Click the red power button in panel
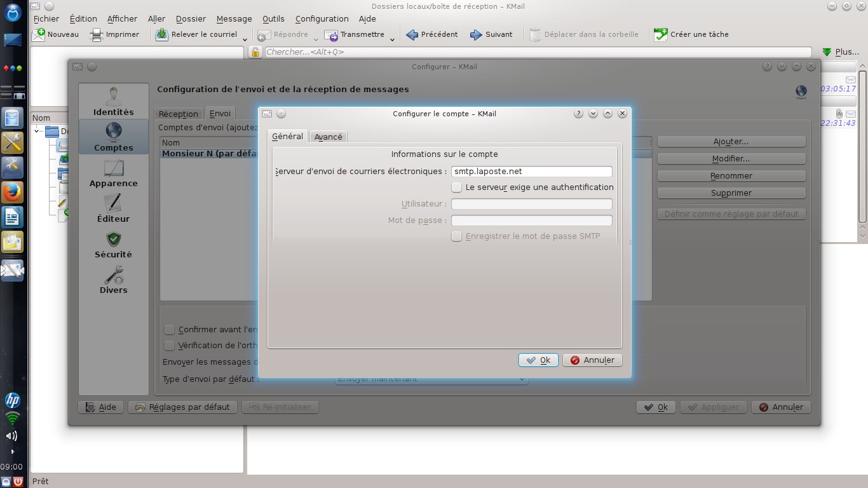The width and height of the screenshot is (868, 488). pyautogui.click(x=18, y=482)
